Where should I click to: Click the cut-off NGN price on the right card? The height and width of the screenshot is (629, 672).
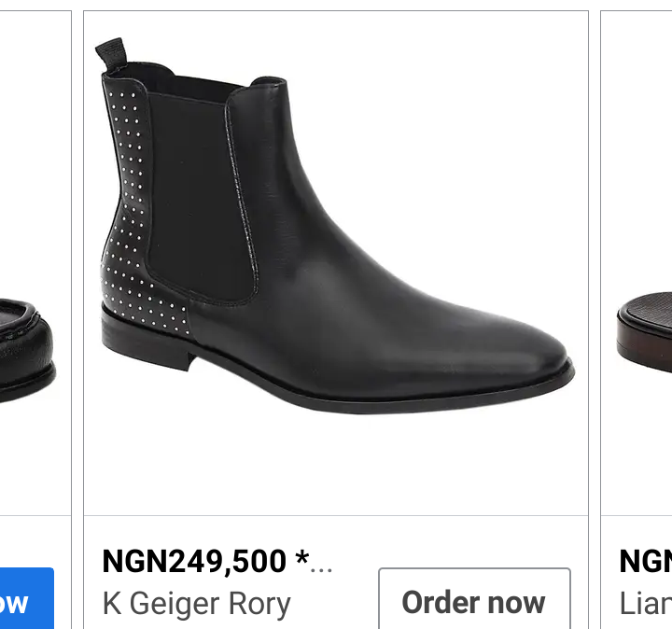click(646, 561)
